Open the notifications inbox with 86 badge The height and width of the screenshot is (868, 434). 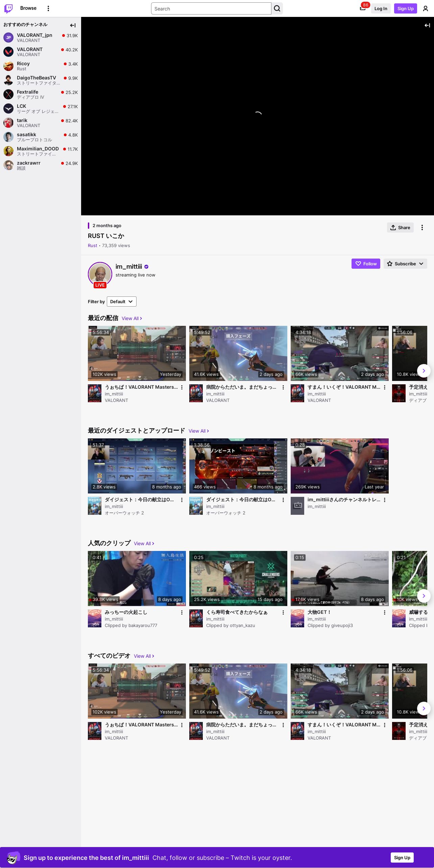click(x=363, y=8)
